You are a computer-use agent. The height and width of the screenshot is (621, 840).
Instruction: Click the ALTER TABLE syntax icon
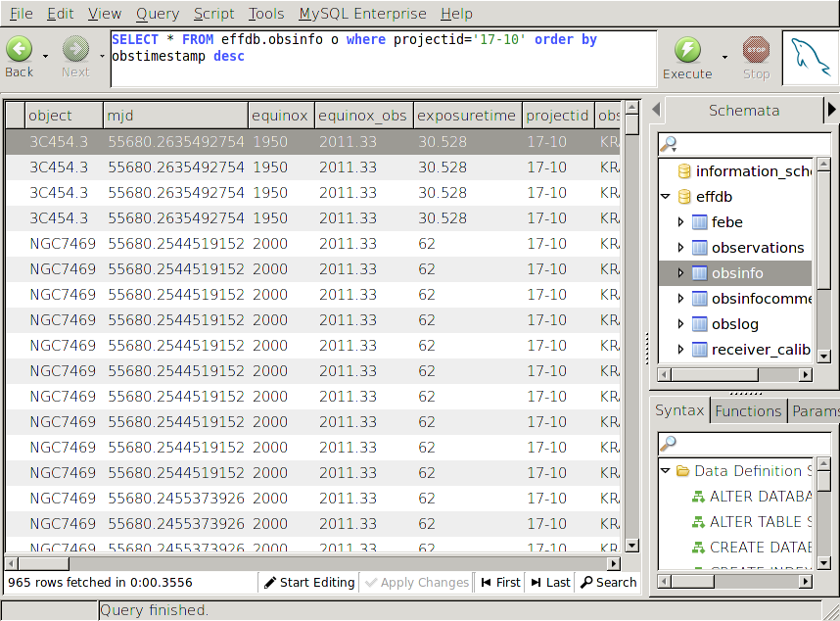[x=698, y=522]
